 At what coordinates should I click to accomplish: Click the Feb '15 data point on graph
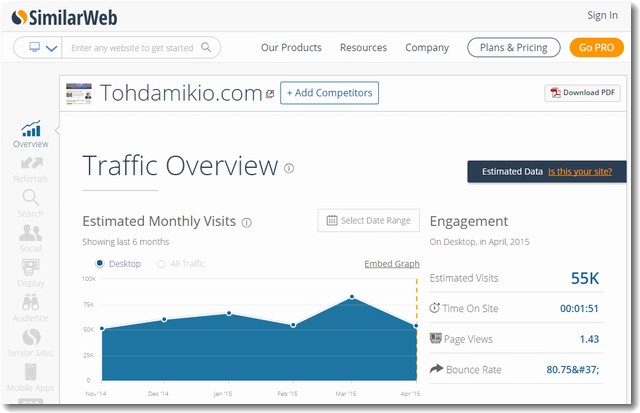(x=293, y=325)
